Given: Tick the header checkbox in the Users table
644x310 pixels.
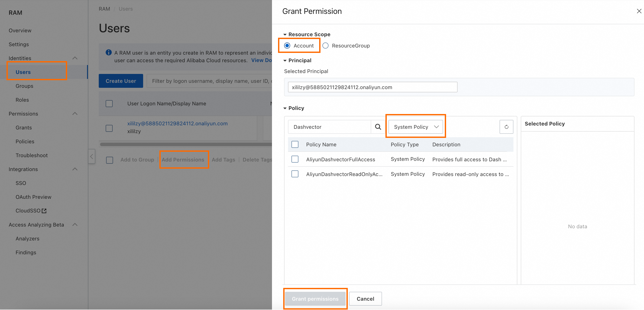Looking at the screenshot, I should tap(109, 104).
